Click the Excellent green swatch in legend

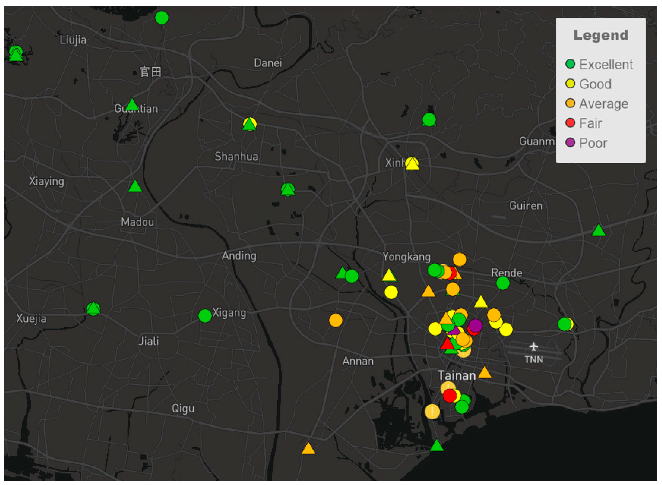(x=571, y=64)
